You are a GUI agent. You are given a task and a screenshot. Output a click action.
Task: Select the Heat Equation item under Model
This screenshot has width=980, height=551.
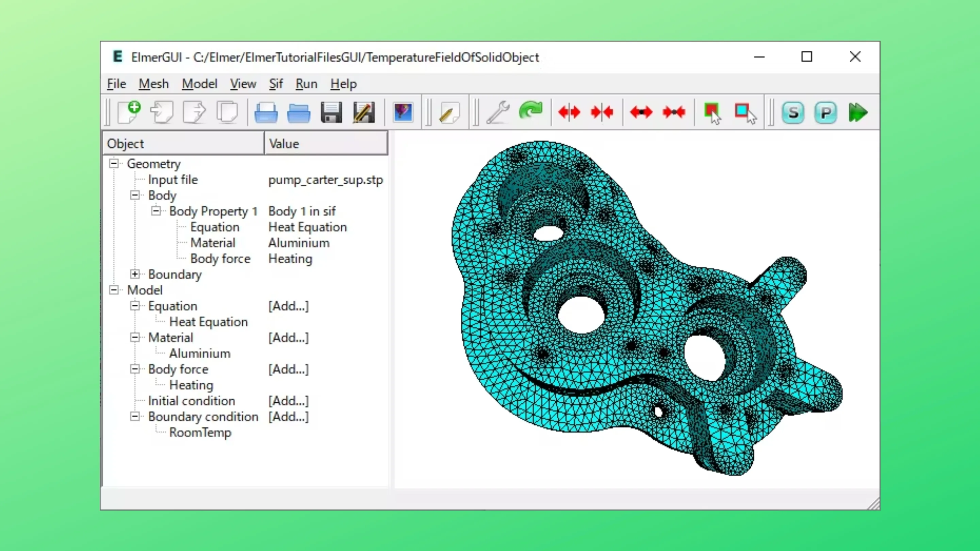coord(209,322)
